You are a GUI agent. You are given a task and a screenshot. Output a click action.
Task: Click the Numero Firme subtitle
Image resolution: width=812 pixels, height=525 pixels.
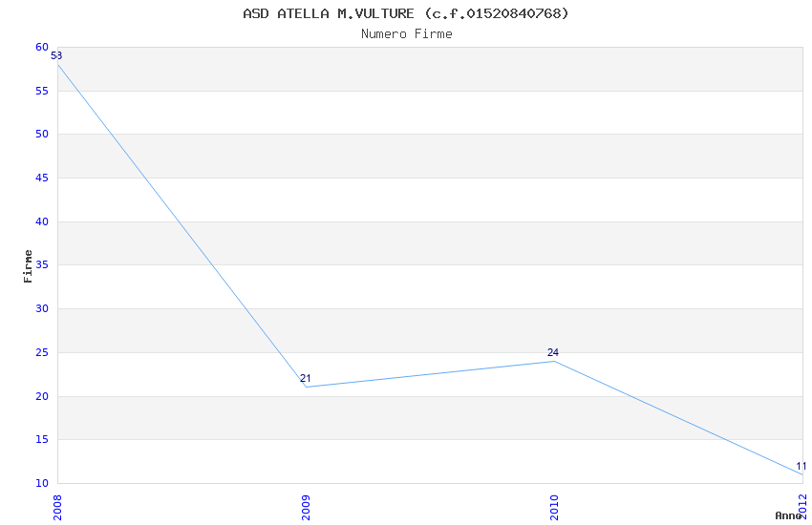tap(406, 33)
